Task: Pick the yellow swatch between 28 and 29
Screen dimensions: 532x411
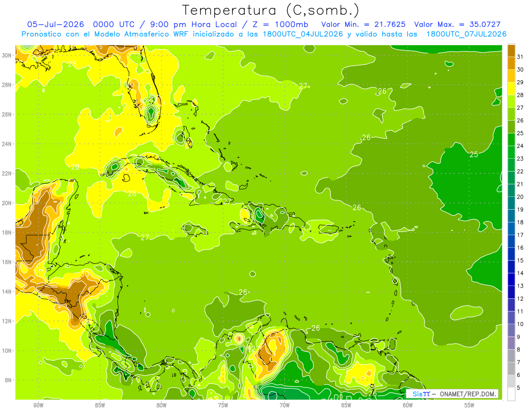Action: 511,89
